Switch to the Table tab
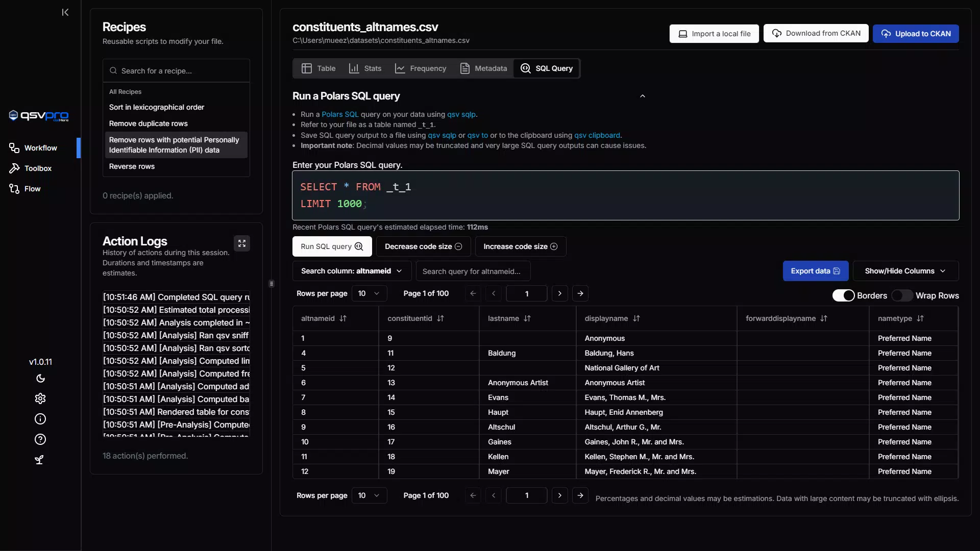The height and width of the screenshot is (551, 980). coord(318,68)
